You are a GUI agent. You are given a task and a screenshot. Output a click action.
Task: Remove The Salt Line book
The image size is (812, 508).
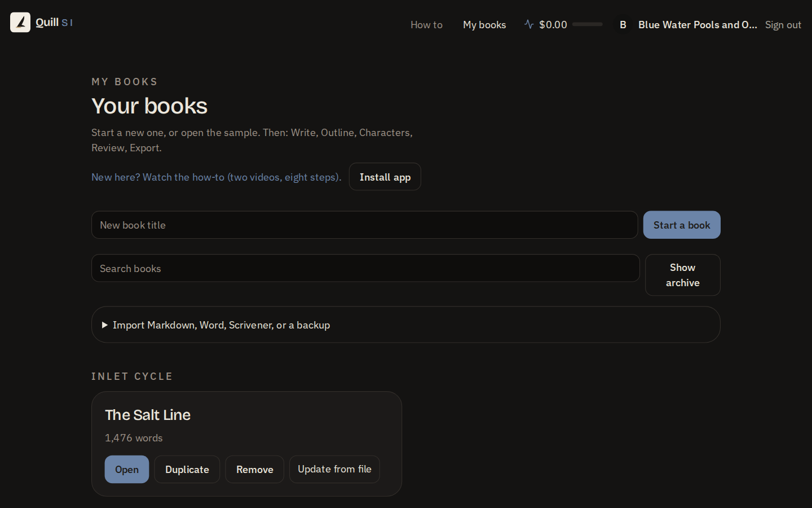point(255,470)
